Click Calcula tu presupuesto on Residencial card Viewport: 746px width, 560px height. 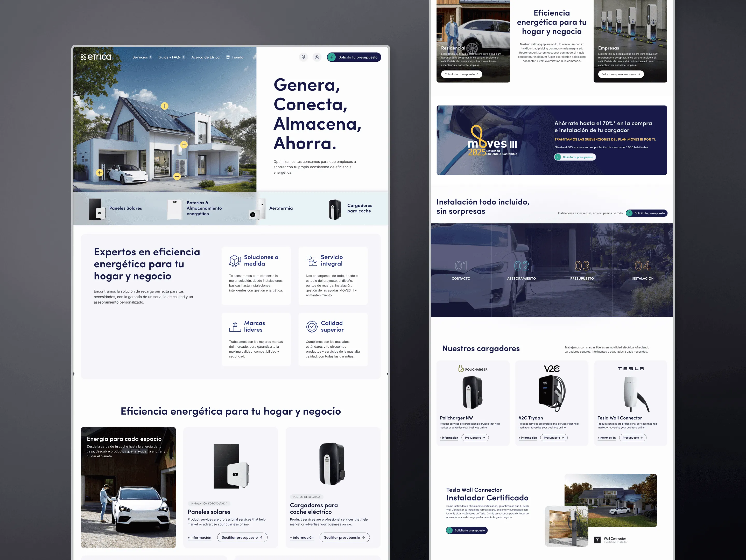coord(461,74)
